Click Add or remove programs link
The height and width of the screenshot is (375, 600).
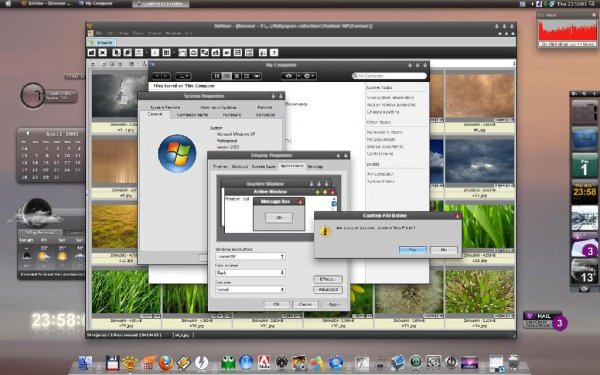click(391, 105)
